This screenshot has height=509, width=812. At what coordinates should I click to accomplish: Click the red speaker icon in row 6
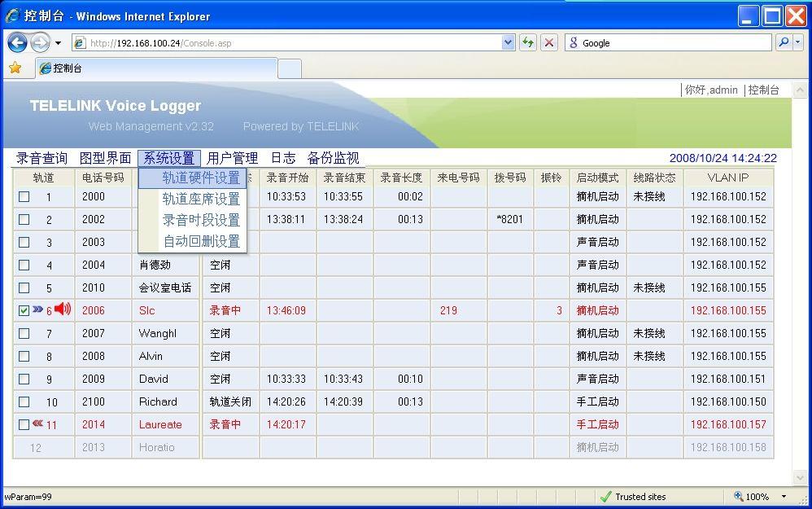coord(63,309)
